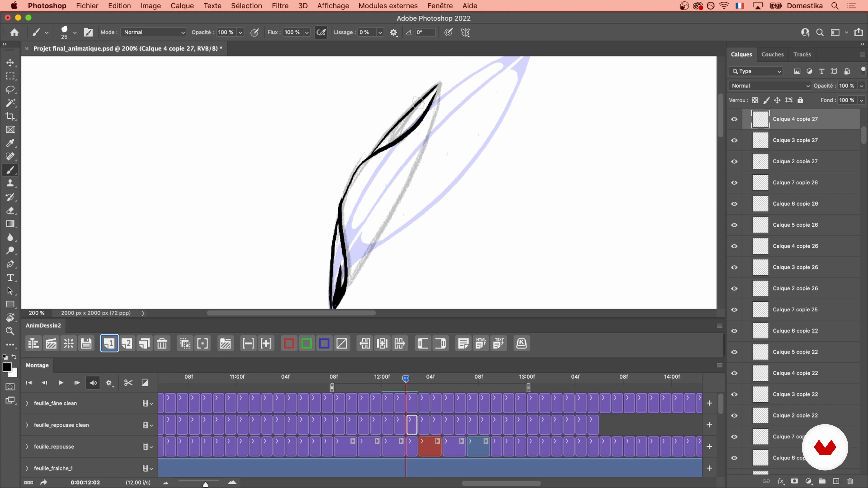Mute the timeline audio playback
This screenshot has height=488, width=868.
(93, 383)
